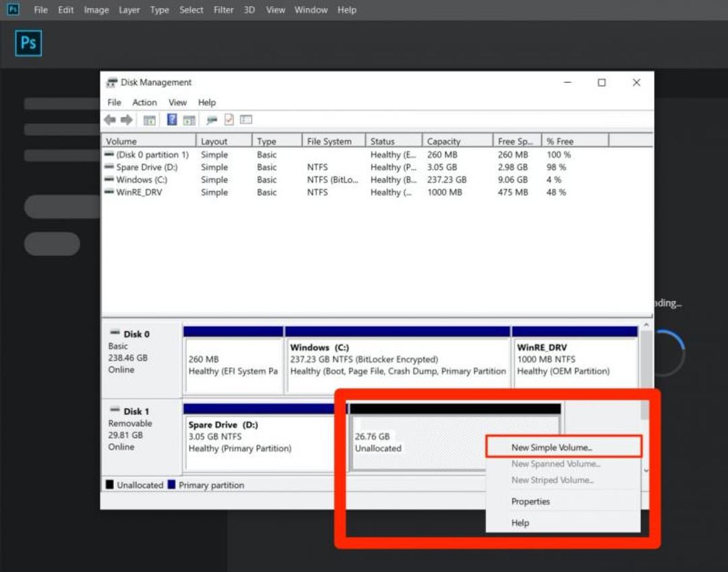Image resolution: width=728 pixels, height=572 pixels.
Task: Open Disk Management File menu
Action: point(114,102)
